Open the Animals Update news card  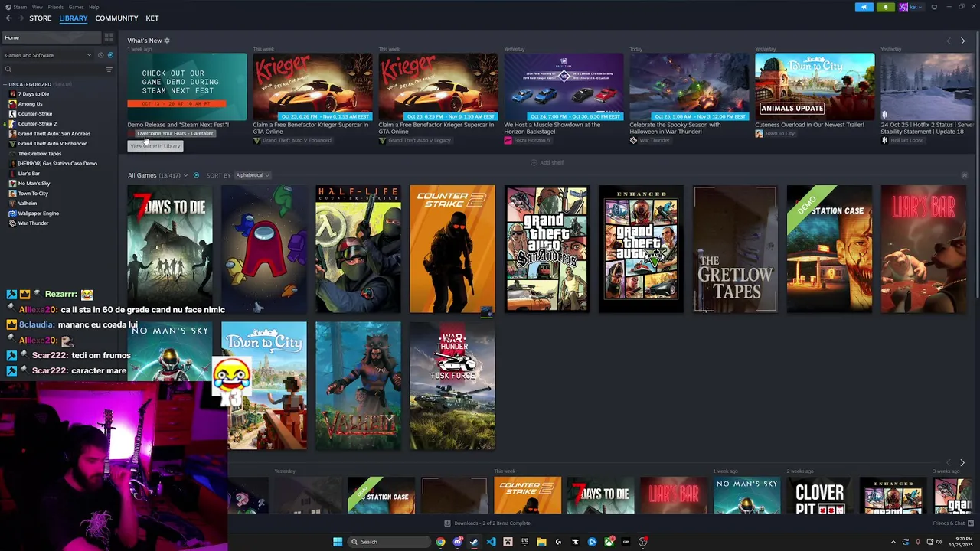coord(815,86)
